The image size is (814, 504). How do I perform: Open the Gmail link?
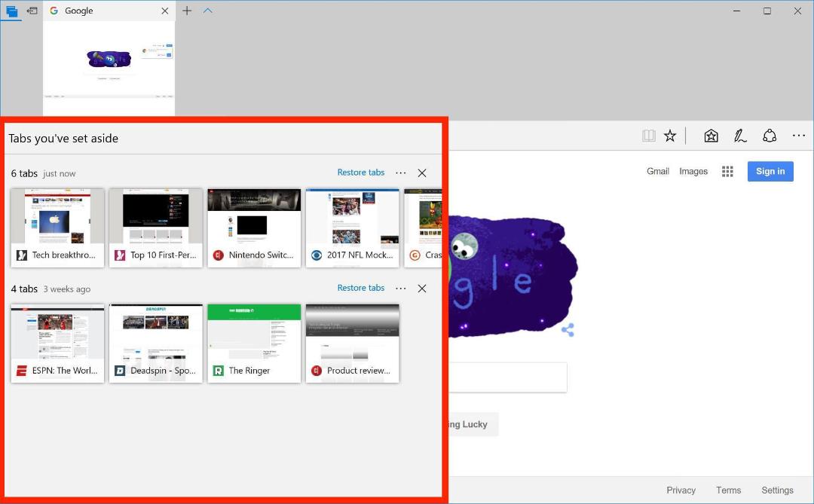pos(658,171)
